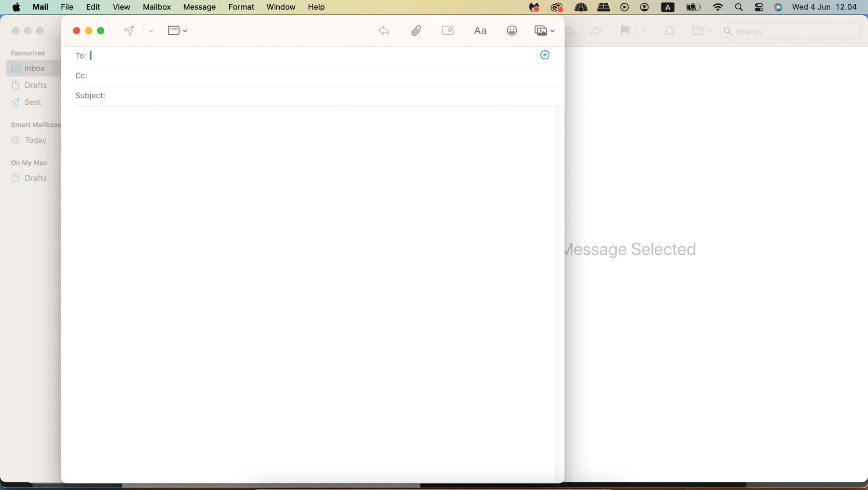Open the photo browser icon
Screen dimensions: 868x490
point(541,31)
